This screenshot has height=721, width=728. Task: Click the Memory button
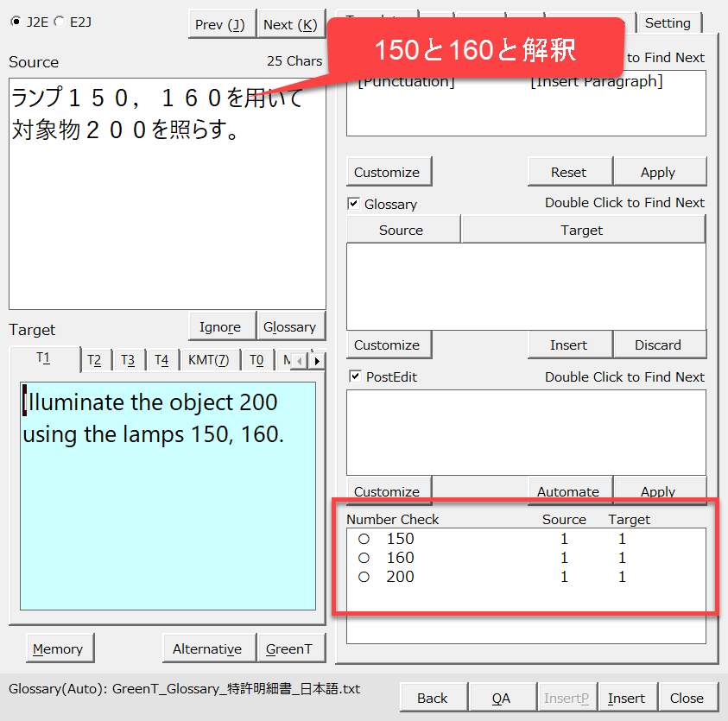58,648
